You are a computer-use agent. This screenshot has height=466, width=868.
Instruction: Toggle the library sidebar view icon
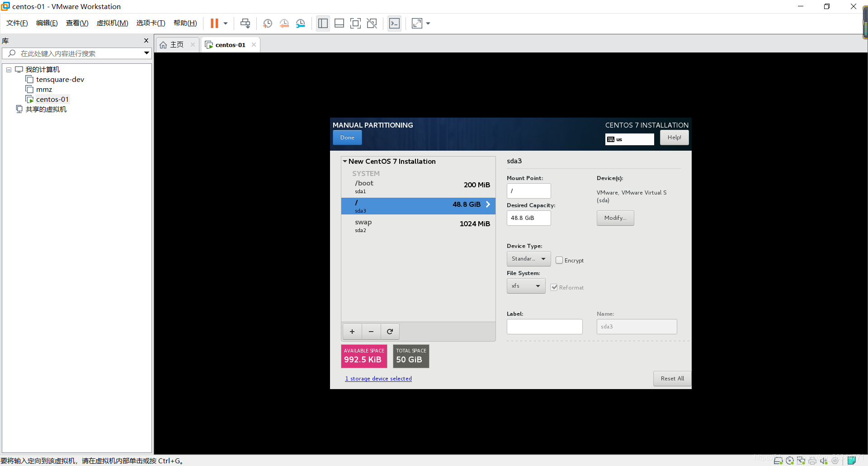323,23
